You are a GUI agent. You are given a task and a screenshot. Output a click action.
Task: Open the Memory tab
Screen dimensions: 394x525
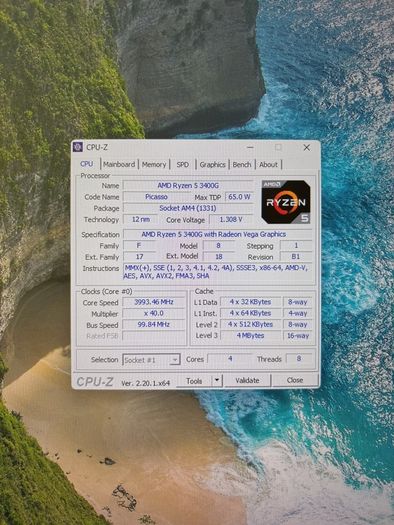click(154, 164)
